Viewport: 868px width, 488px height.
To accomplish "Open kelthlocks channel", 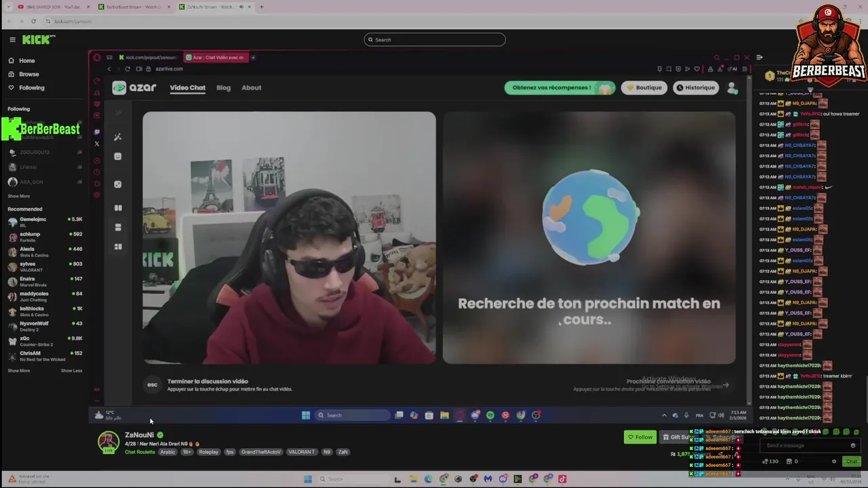I will 44,310.
